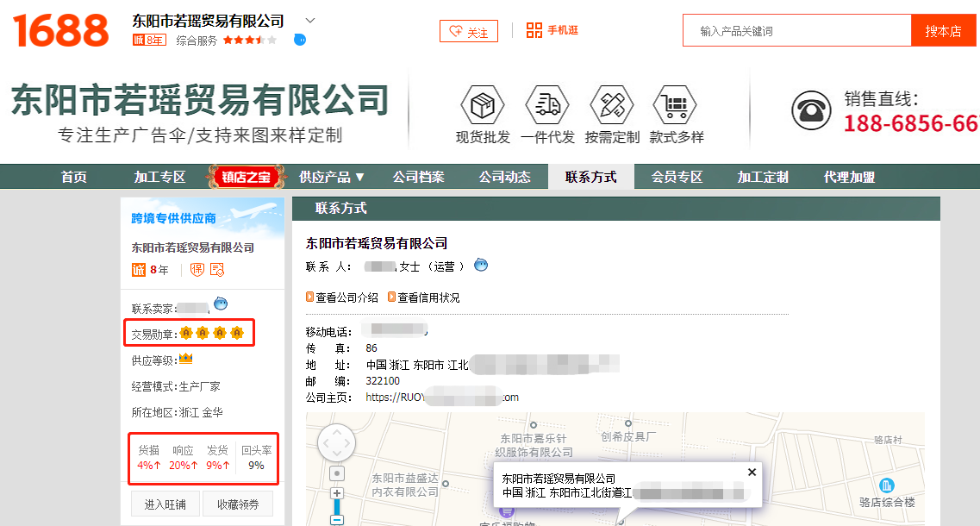Click the 跨境专供供应商 banner
Screen dimensions: 980x526
203,217
